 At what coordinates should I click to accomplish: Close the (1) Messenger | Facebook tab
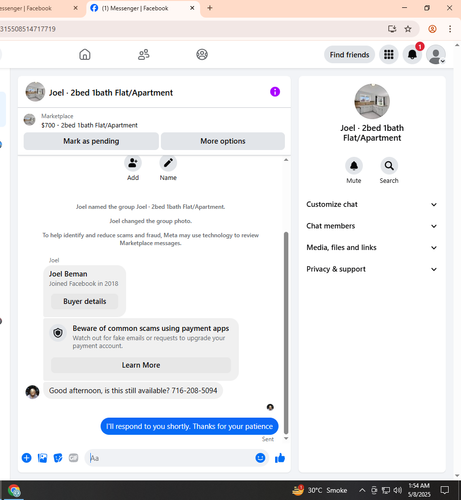pyautogui.click(x=192, y=8)
